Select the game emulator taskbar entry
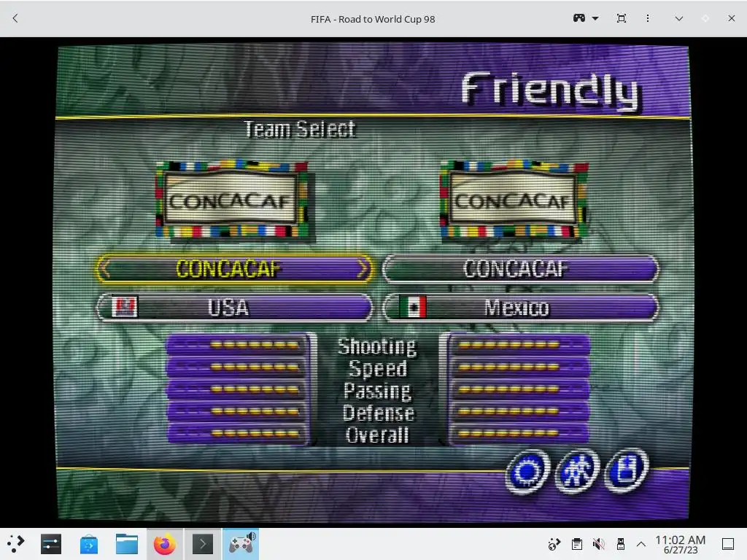The width and height of the screenshot is (747, 560). (x=241, y=544)
